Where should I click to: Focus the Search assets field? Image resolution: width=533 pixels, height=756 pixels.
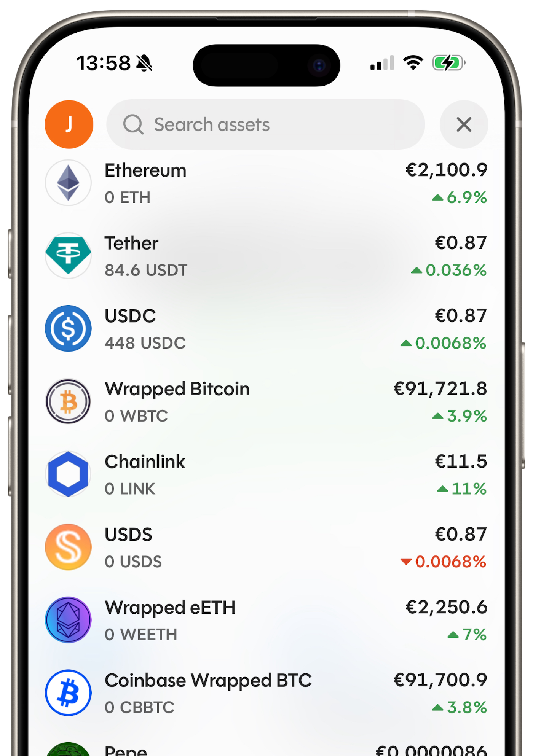[x=266, y=124]
